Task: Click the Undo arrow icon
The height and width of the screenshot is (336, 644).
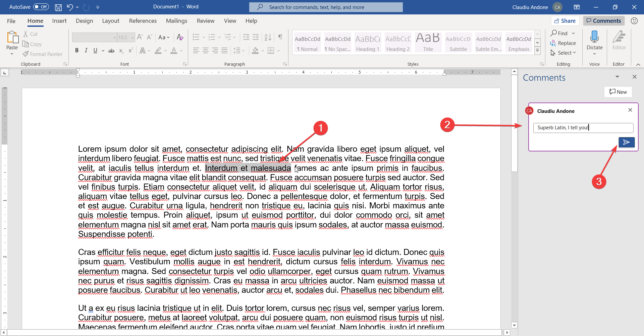Action: pos(70,7)
